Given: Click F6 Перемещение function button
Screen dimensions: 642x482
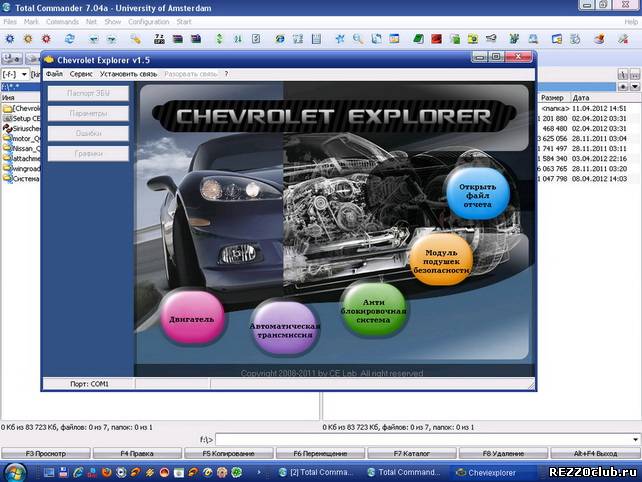Looking at the screenshot, I should coord(320,453).
